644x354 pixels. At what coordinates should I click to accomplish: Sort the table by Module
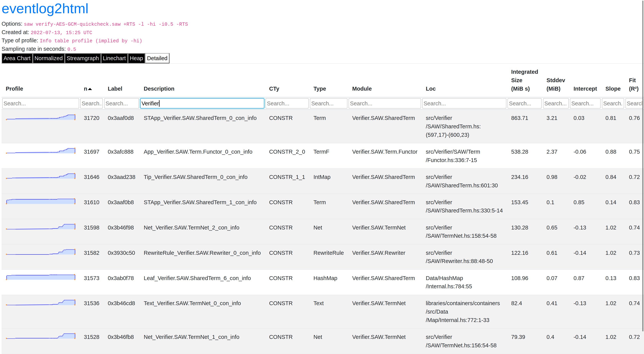tap(362, 89)
